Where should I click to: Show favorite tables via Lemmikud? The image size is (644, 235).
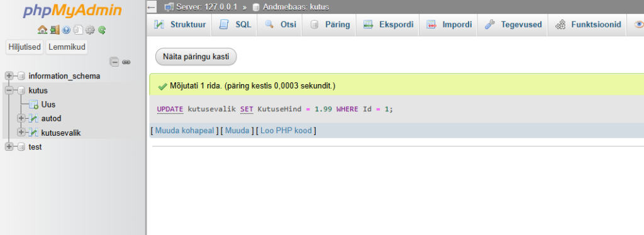[67, 47]
